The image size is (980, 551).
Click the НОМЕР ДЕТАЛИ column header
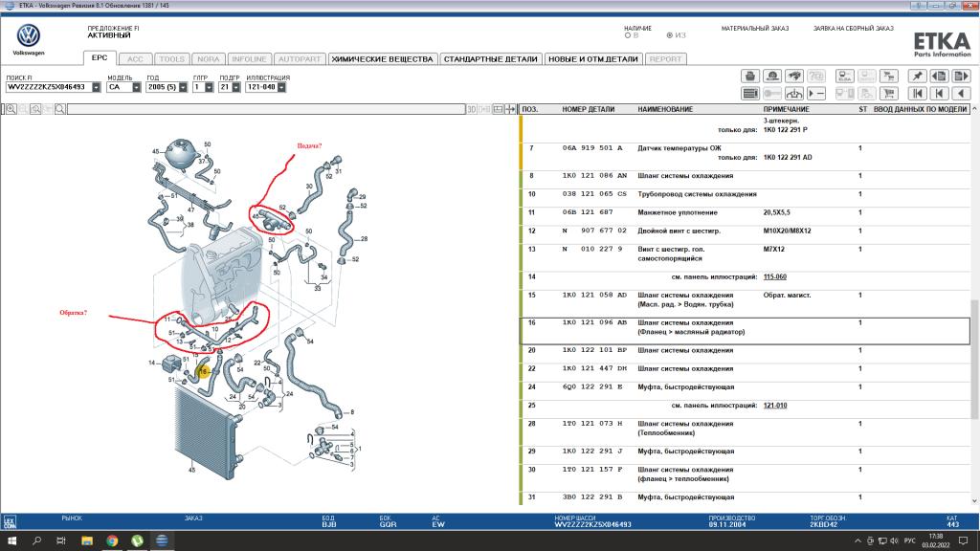[x=589, y=109]
